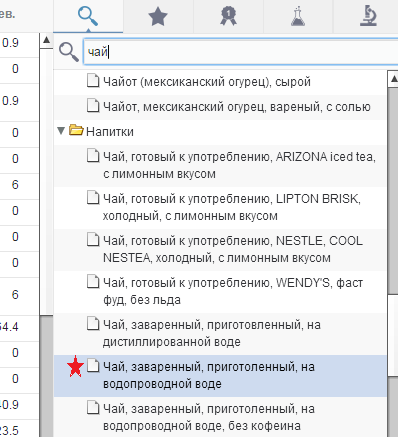This screenshot has height=437, width=398.
Task: Click the search field containing чай
Action: 241,52
